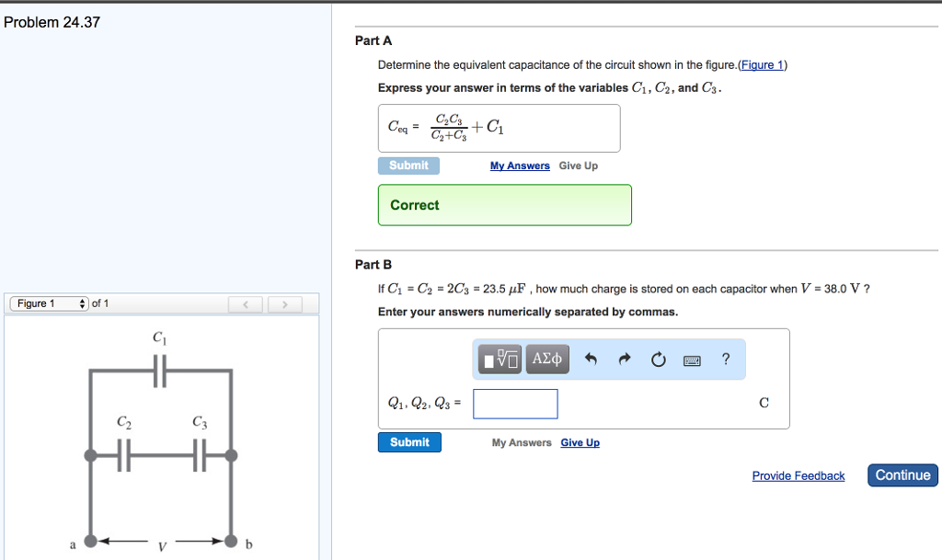
Task: Click the Continue button
Action: (902, 475)
